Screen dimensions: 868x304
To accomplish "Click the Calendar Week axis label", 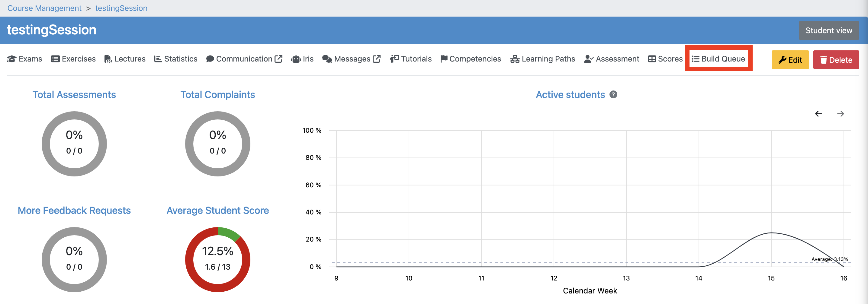I will click(x=590, y=291).
